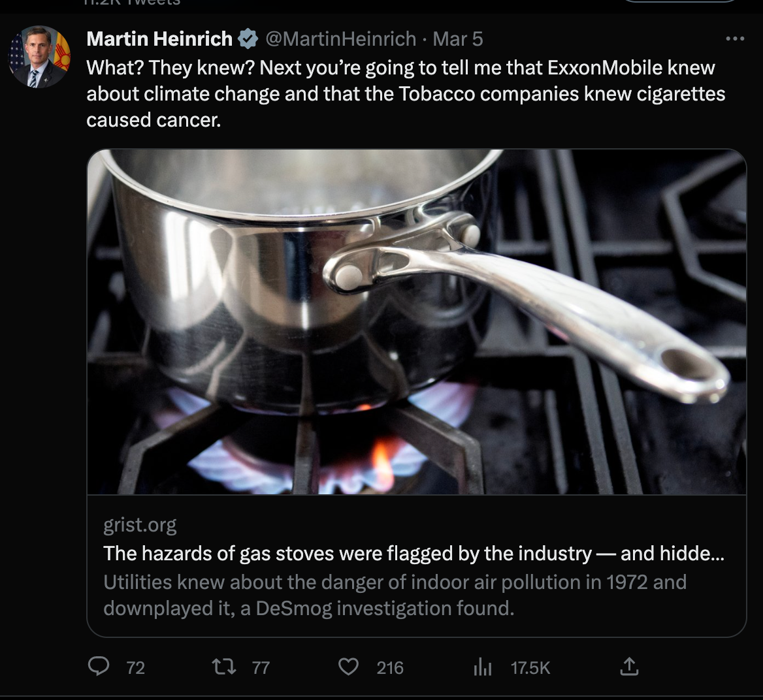Click the blue verified badge
Screen dimensions: 763x700
[x=247, y=39]
